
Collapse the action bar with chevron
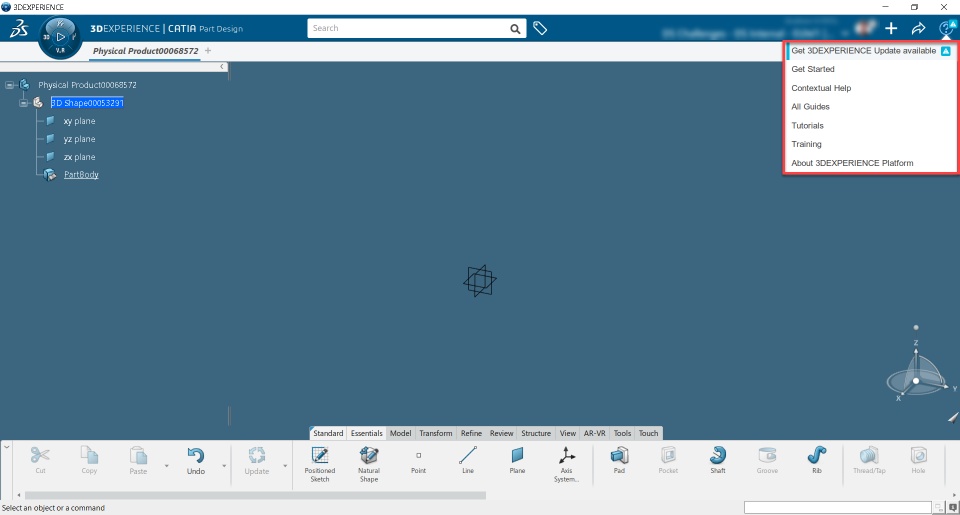pos(6,447)
